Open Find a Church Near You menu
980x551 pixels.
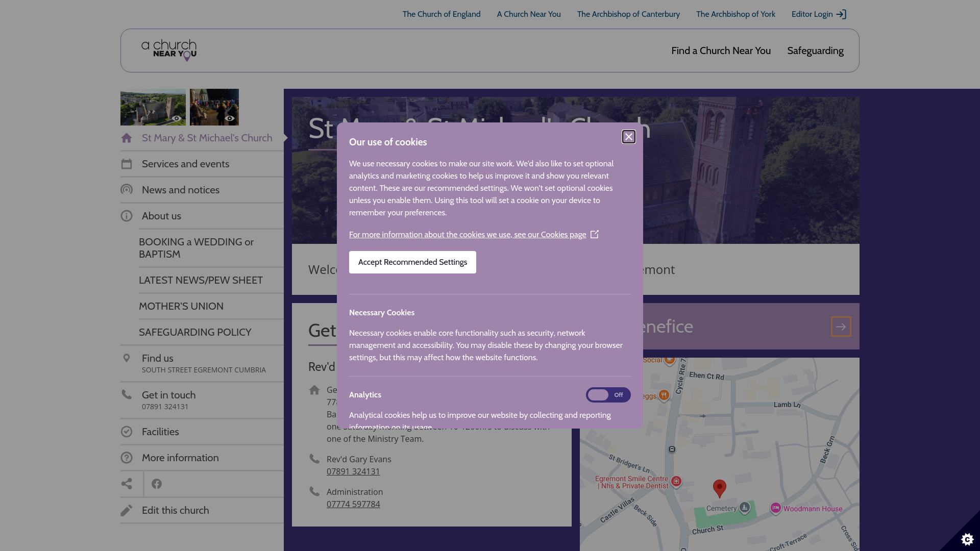click(721, 51)
